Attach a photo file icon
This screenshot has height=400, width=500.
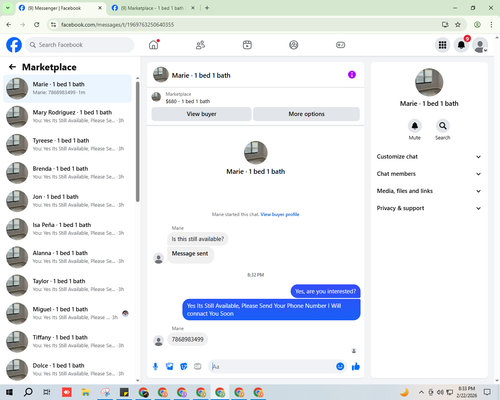(170, 367)
